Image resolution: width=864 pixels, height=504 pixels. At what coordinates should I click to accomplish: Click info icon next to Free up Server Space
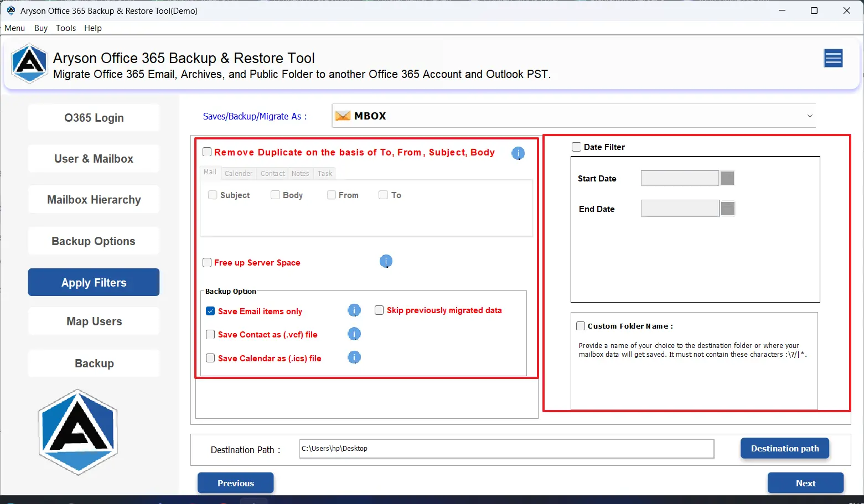coord(386,261)
